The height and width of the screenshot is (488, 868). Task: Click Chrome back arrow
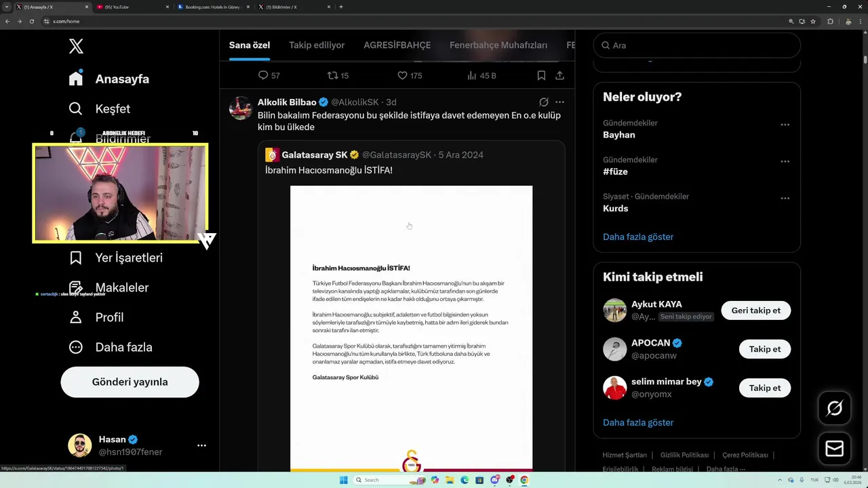[x=7, y=21]
